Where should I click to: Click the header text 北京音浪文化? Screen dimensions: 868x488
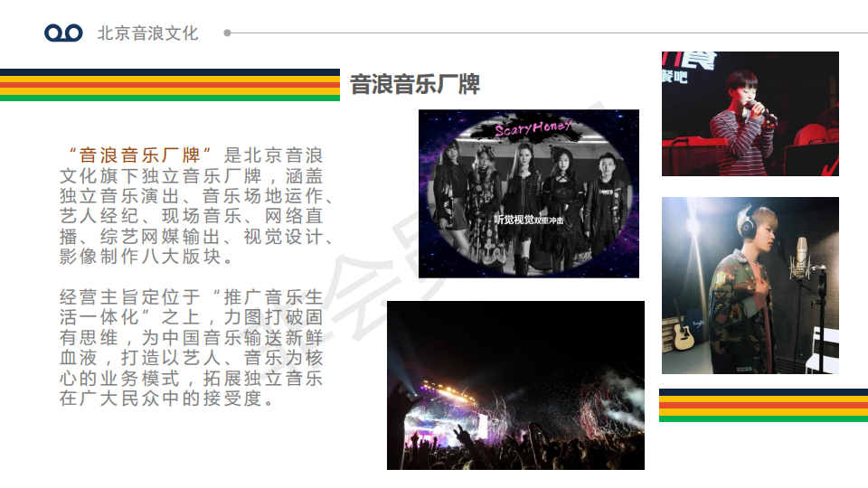click(147, 33)
